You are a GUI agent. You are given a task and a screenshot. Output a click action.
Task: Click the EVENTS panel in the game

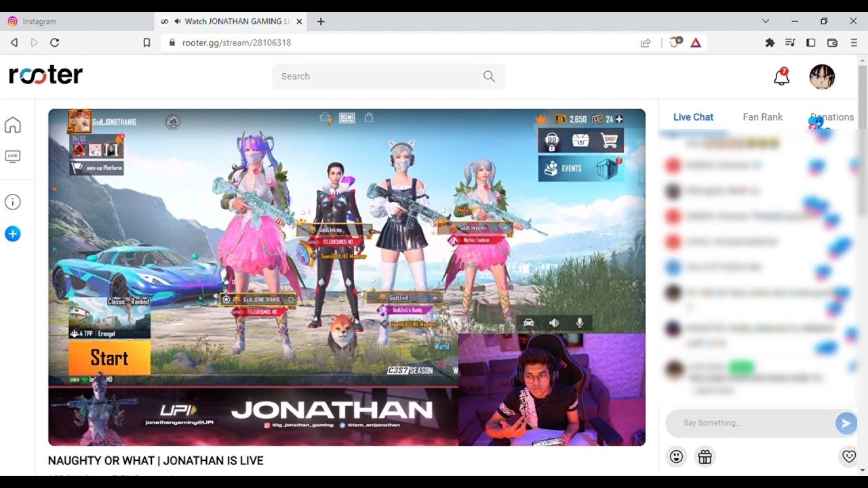(x=581, y=169)
